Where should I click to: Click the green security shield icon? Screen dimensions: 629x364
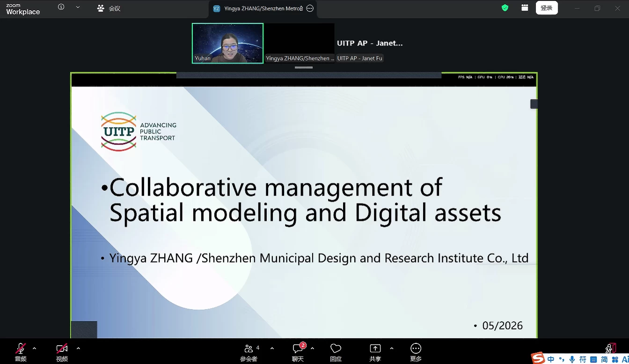click(x=505, y=7)
